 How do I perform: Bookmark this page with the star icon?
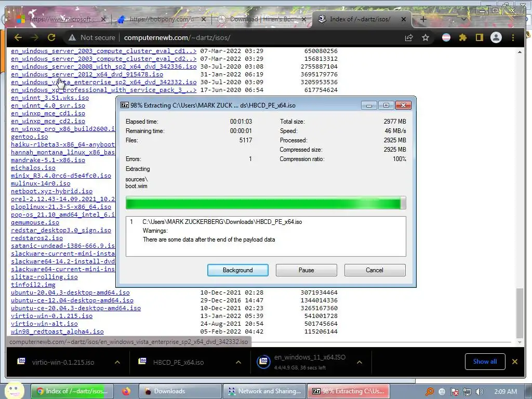coord(425,37)
